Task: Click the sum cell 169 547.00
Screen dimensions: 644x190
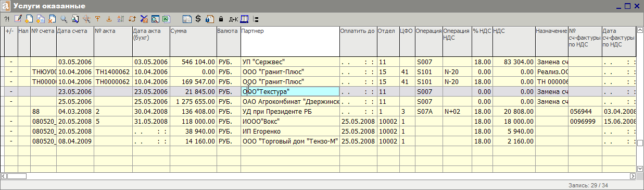Action: coord(193,81)
